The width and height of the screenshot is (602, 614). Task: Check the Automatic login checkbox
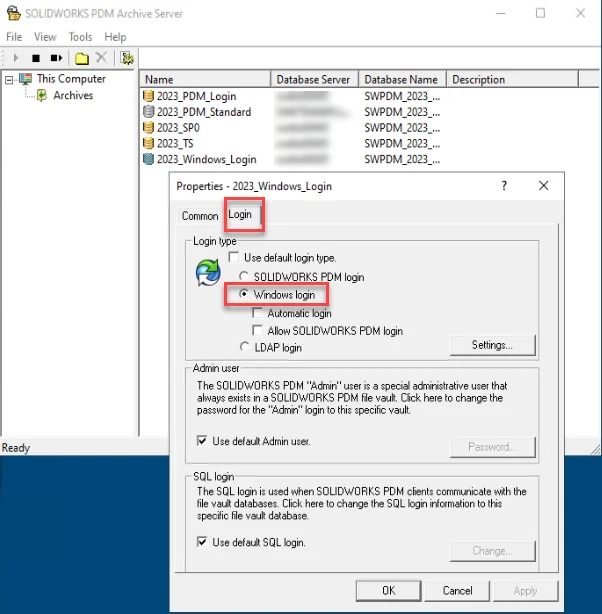[257, 313]
